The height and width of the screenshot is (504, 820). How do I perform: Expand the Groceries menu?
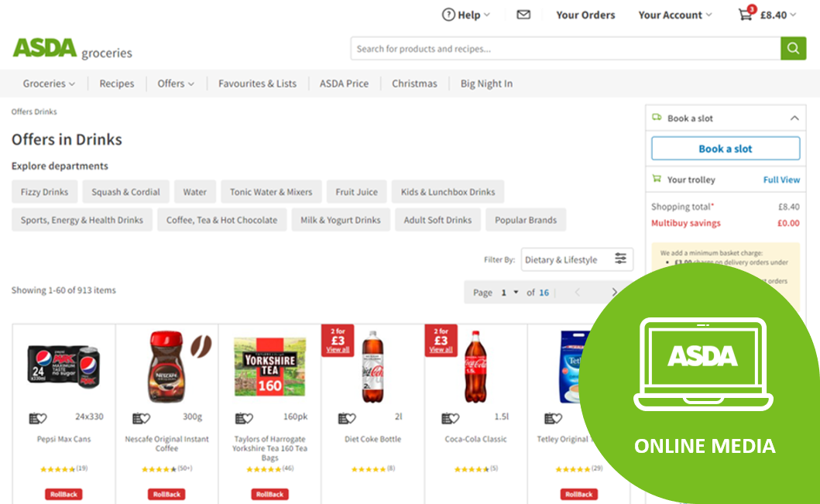[x=49, y=84]
